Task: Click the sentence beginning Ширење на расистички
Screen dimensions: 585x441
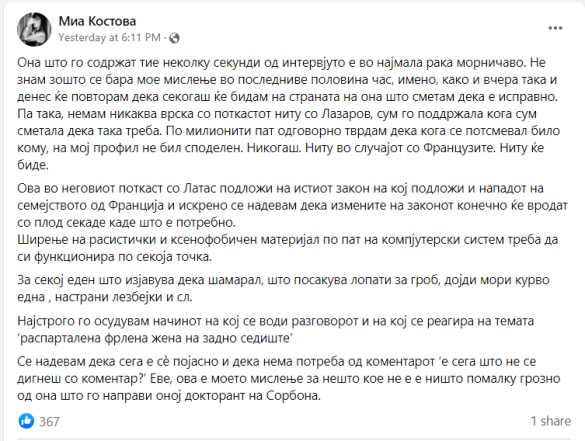Action: pyautogui.click(x=288, y=248)
